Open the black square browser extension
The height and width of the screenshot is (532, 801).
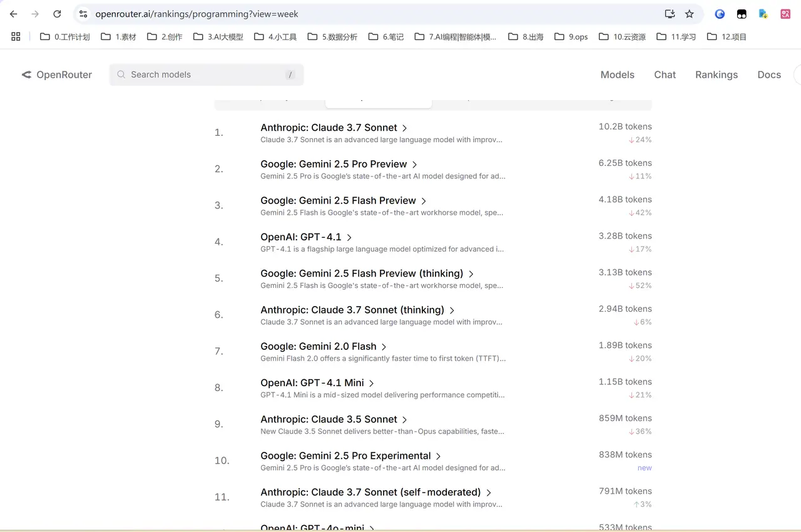click(x=742, y=14)
